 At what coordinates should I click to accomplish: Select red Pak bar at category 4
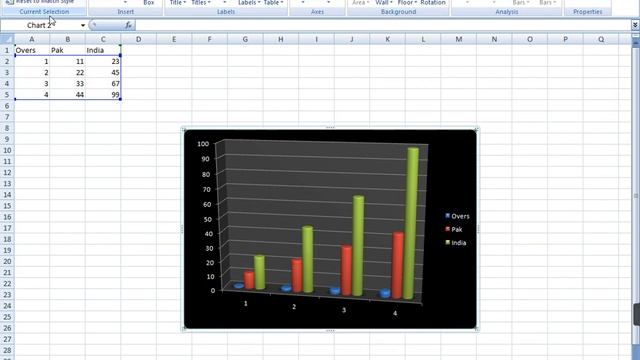397,265
